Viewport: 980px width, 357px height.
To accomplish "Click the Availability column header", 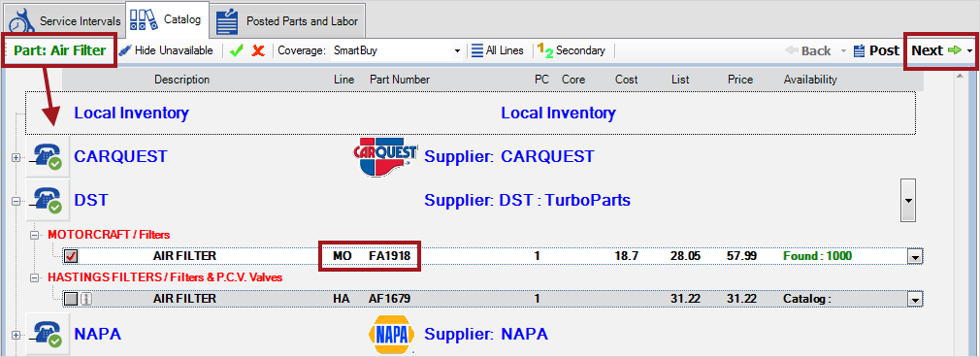I will (x=810, y=80).
